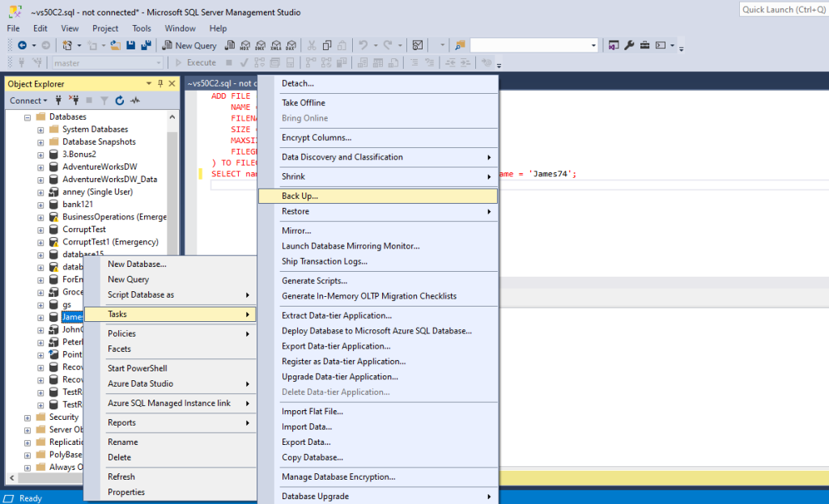
Task: Open the Help menu
Action: coord(218,28)
